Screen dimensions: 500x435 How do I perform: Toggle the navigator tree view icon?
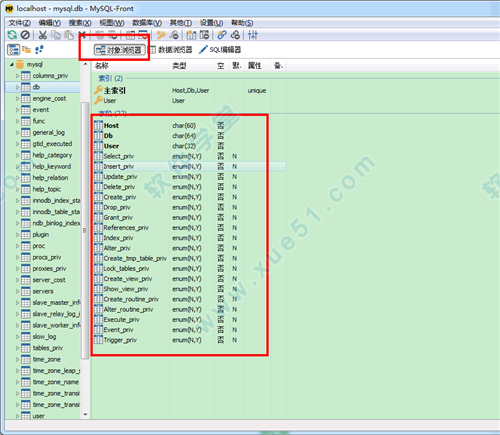click(x=14, y=50)
